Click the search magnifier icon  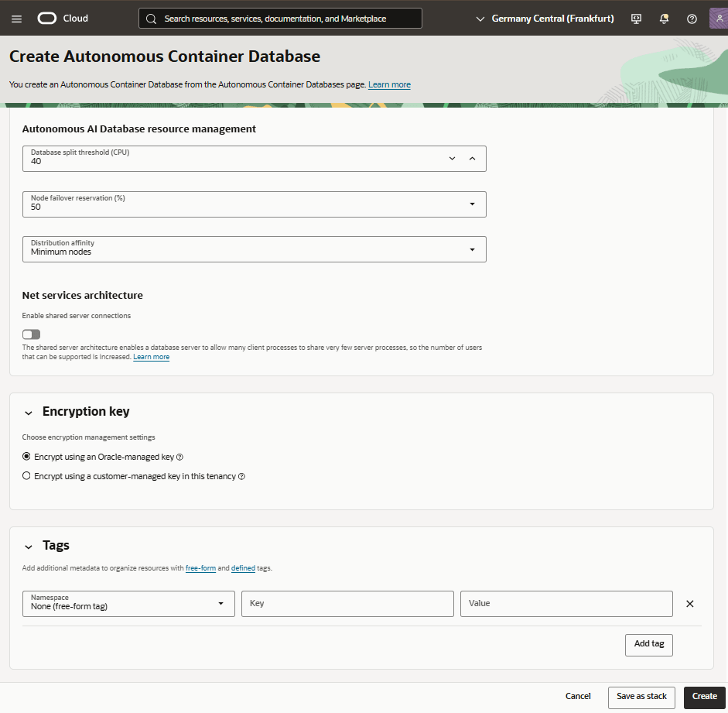[x=151, y=18]
